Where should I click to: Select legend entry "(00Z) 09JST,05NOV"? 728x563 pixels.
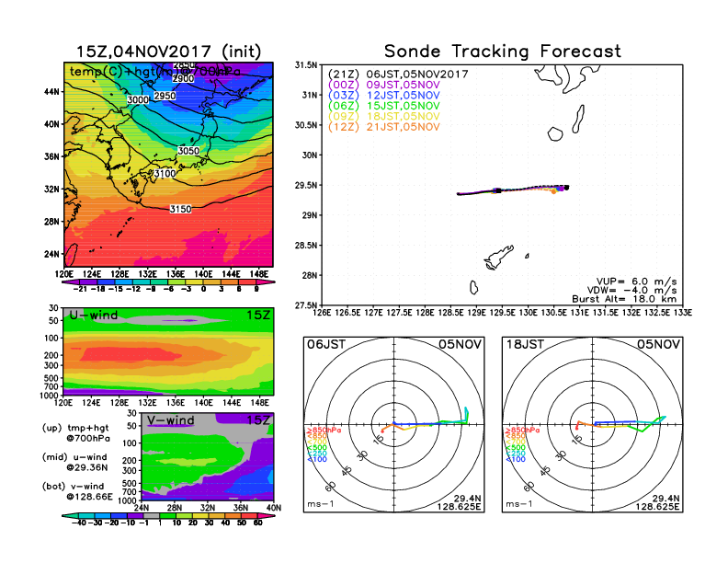pyautogui.click(x=383, y=85)
